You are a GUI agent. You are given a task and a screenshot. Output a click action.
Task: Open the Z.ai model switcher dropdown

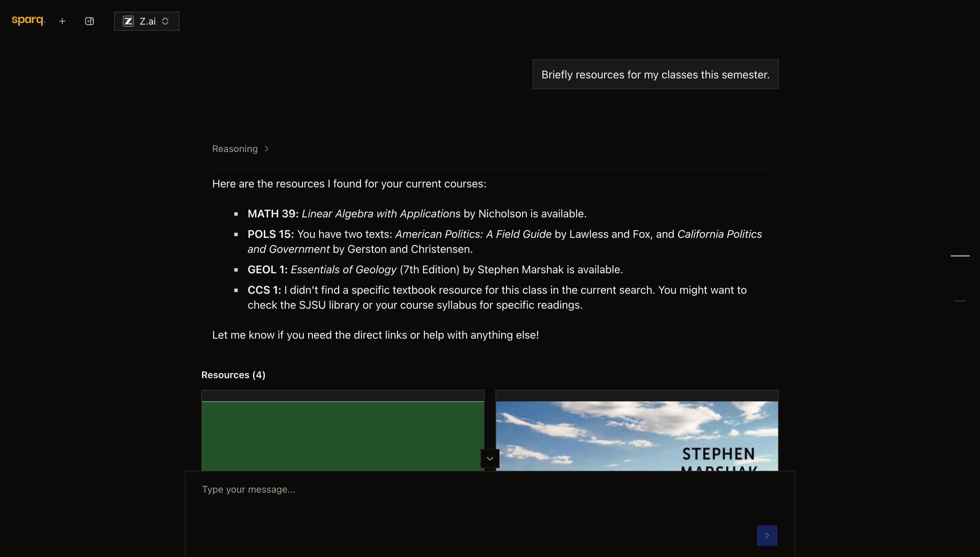coord(146,21)
